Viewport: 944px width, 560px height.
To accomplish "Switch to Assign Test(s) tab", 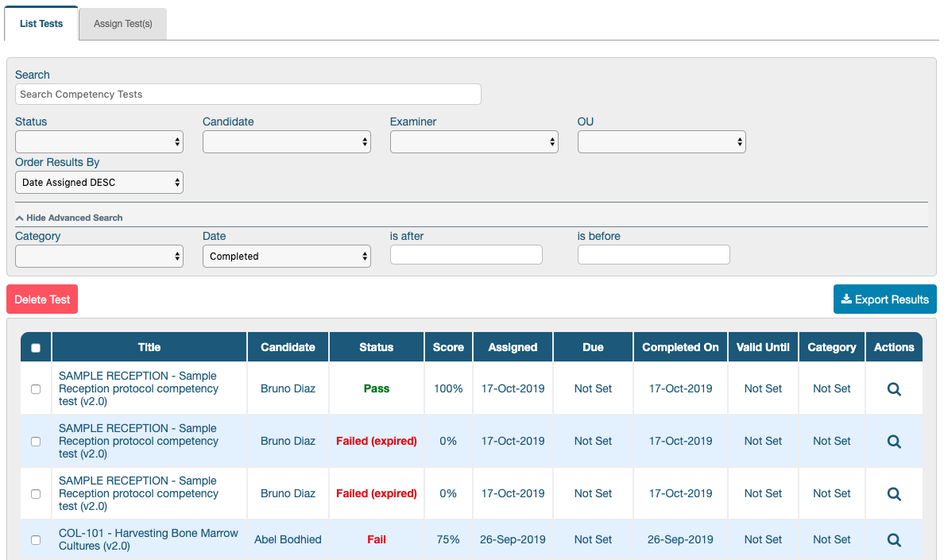I will [x=123, y=24].
